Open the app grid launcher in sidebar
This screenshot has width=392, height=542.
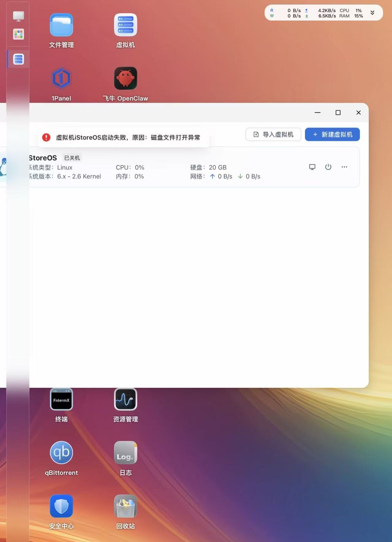[18, 34]
